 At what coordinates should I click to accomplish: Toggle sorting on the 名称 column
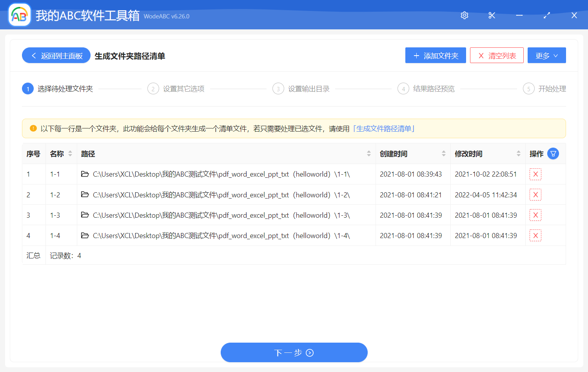coord(69,153)
